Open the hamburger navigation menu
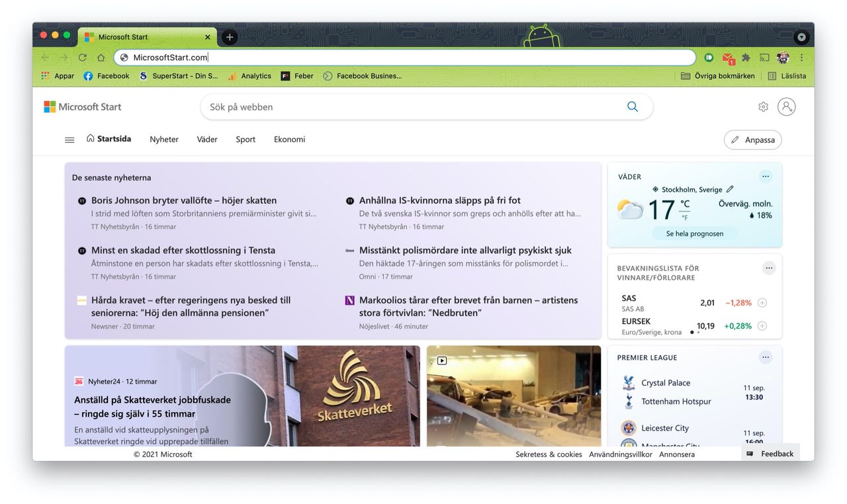847x504 pixels. (x=69, y=140)
